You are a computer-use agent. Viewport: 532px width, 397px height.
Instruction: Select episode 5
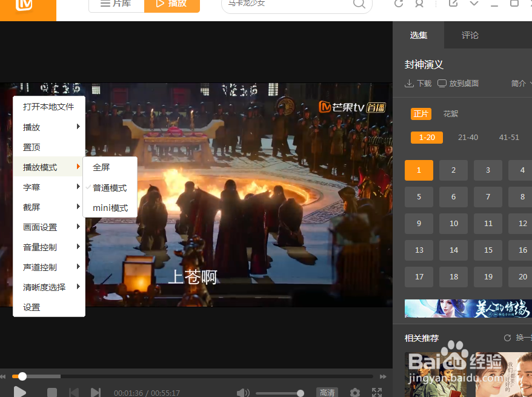[419, 196]
